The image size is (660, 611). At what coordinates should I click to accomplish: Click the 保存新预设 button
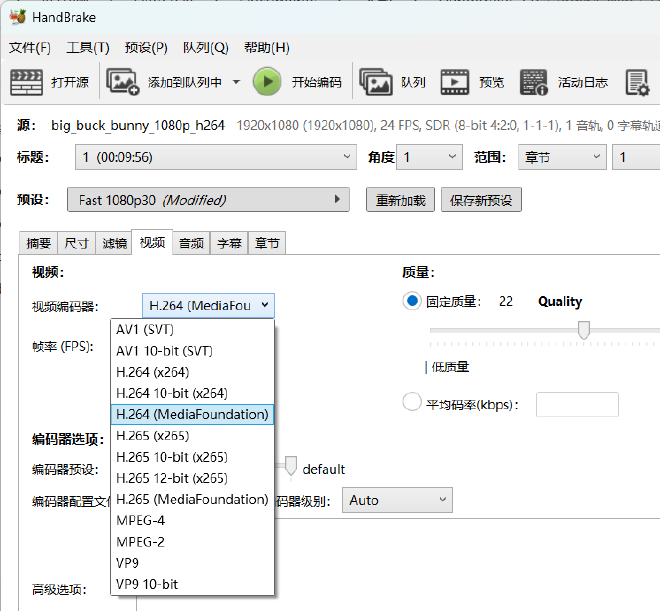pos(481,200)
